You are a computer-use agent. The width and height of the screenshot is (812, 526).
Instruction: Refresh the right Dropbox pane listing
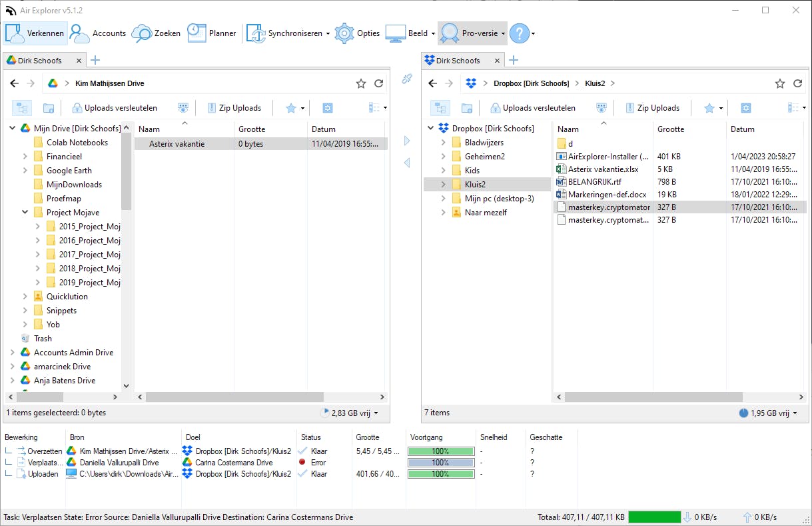pyautogui.click(x=797, y=83)
